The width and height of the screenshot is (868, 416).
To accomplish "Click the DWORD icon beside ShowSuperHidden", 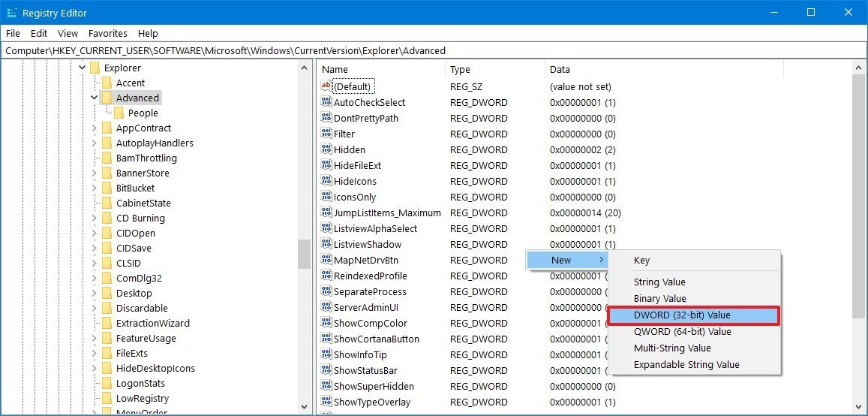I will (326, 386).
